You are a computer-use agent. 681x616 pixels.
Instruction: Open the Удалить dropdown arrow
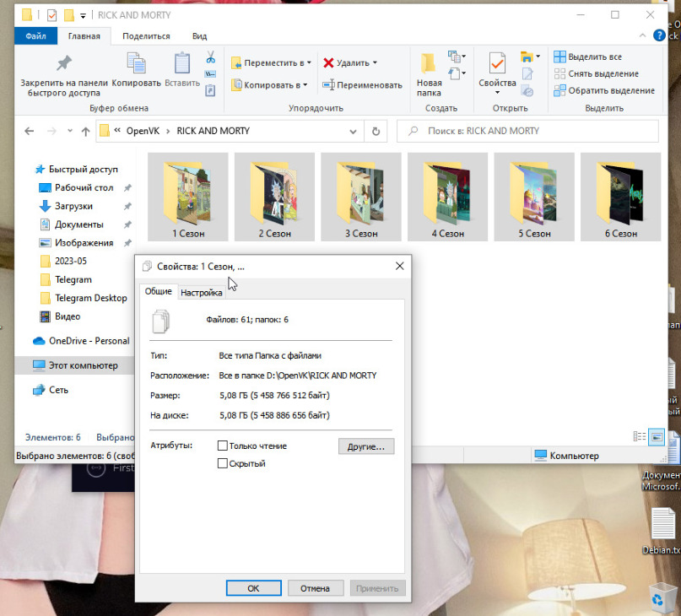coord(375,62)
